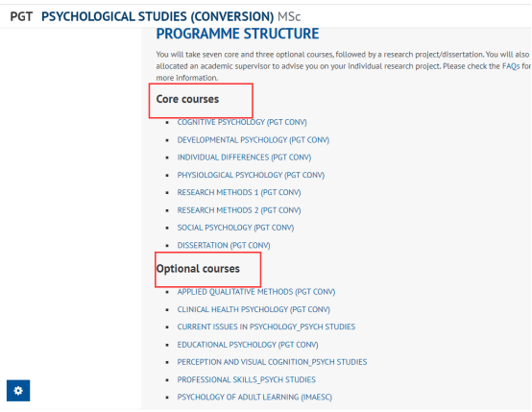
Task: Open Current Issues in Psychology_Psych Studies
Action: point(266,327)
